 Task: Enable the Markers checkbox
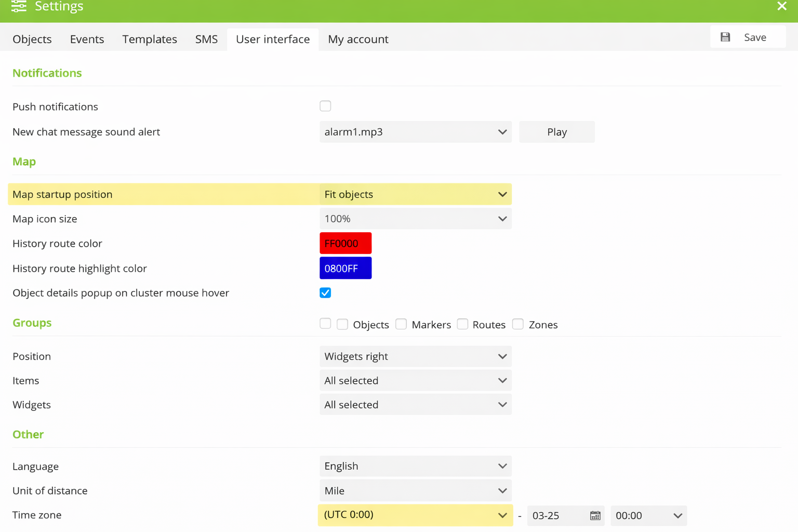pyautogui.click(x=401, y=324)
